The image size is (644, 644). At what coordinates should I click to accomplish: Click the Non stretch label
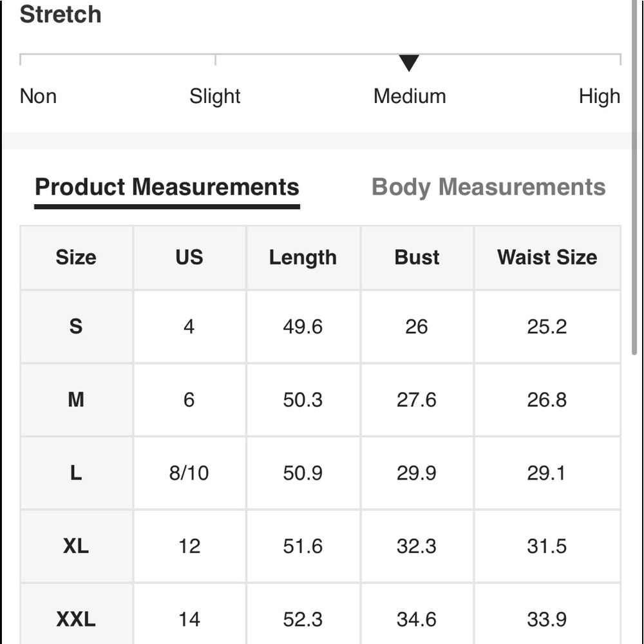point(38,97)
